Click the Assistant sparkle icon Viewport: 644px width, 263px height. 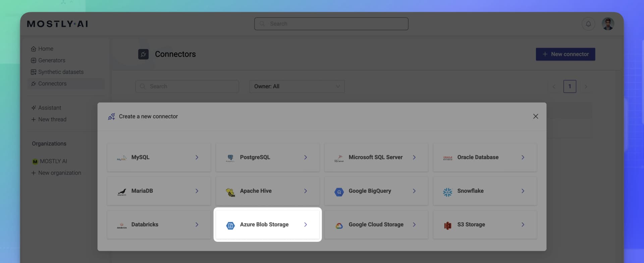coord(34,108)
